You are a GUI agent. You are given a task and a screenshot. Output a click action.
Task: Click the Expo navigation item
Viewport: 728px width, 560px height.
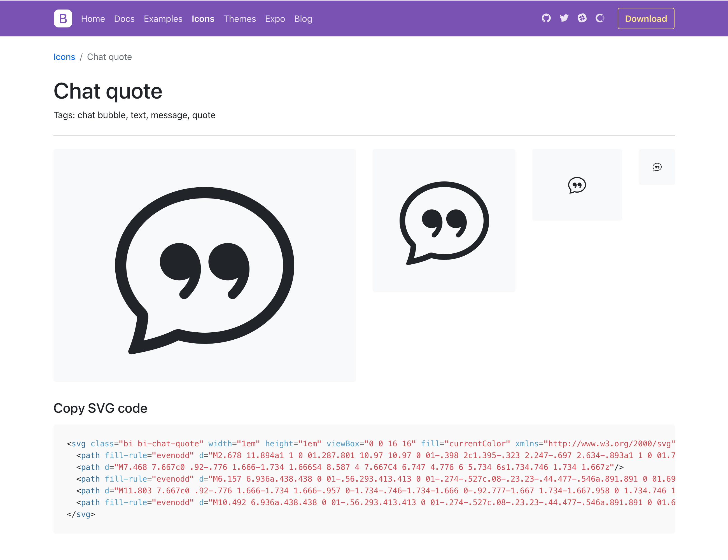coord(275,18)
